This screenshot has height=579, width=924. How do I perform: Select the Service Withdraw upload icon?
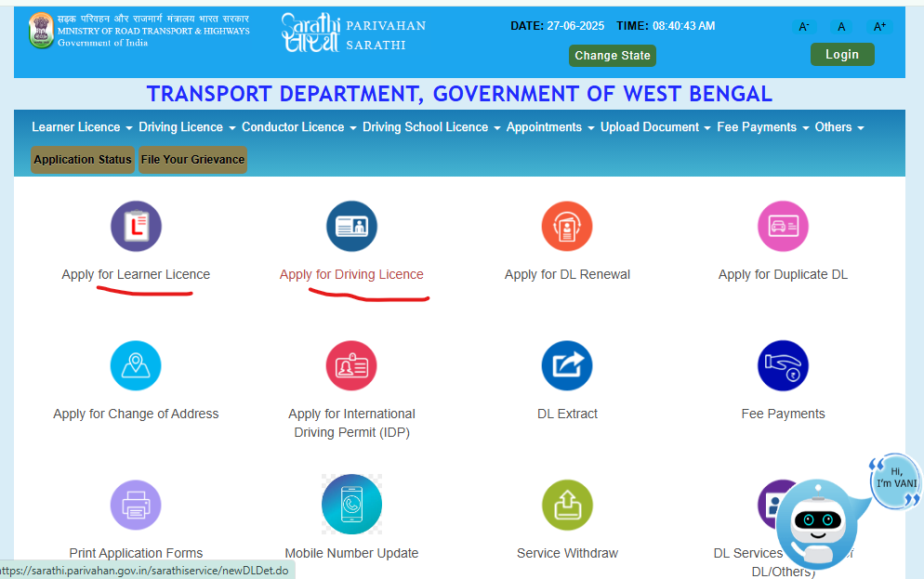pyautogui.click(x=567, y=506)
